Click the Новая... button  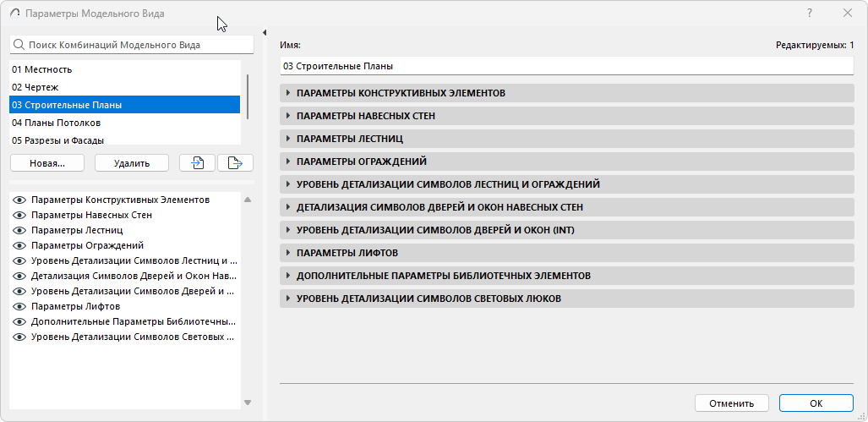click(x=47, y=163)
